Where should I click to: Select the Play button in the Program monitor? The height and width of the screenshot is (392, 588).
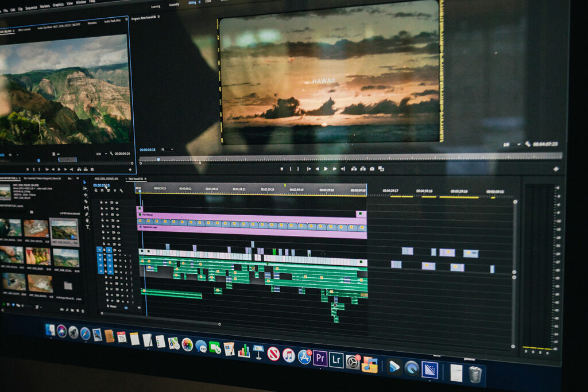(x=326, y=169)
